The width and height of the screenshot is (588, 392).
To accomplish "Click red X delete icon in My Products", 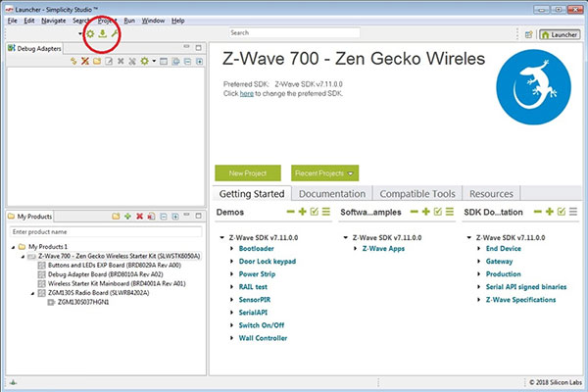I will pyautogui.click(x=139, y=216).
